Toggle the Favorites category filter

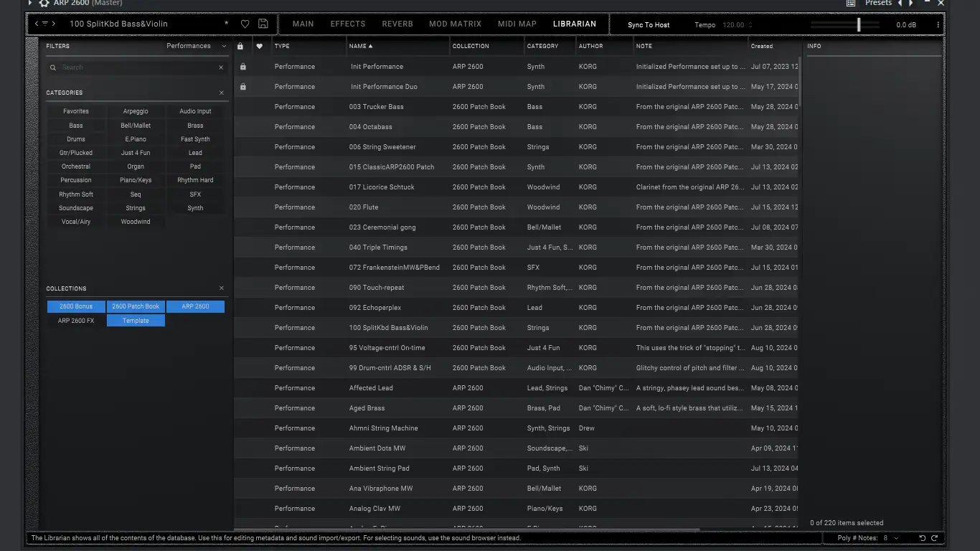76,111
